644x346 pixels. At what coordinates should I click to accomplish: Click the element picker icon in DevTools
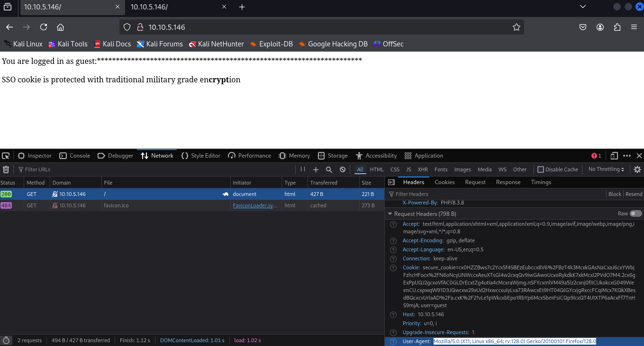6,156
